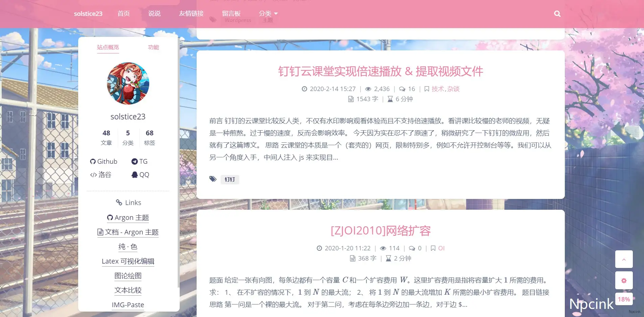
Task: Open 友情链接 in the top navigation
Action: coord(191,14)
